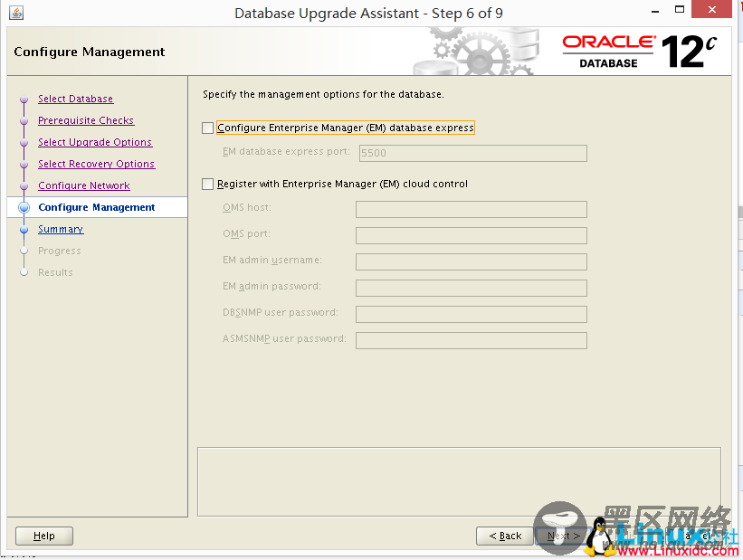Minimize the Database Upgrade Assistant window

click(655, 11)
